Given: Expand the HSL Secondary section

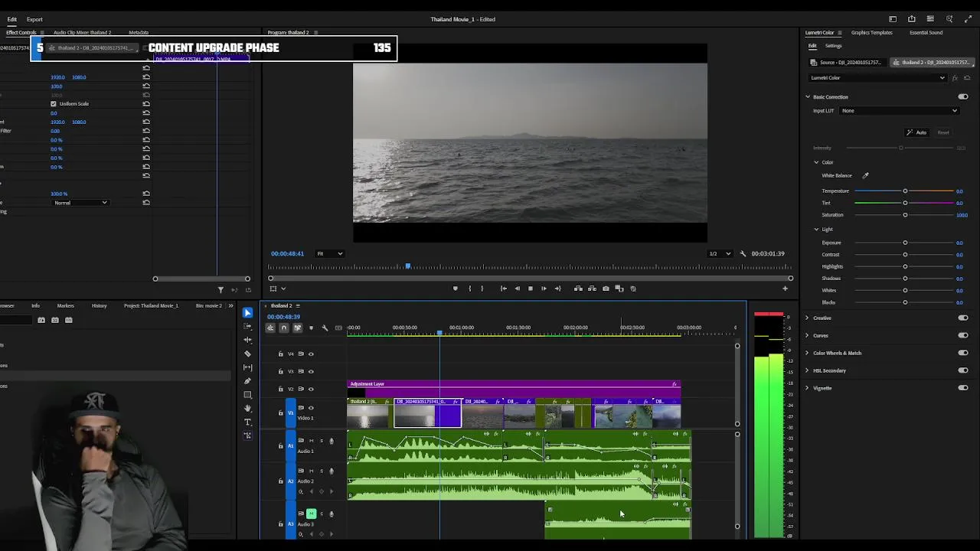Looking at the screenshot, I should 807,370.
